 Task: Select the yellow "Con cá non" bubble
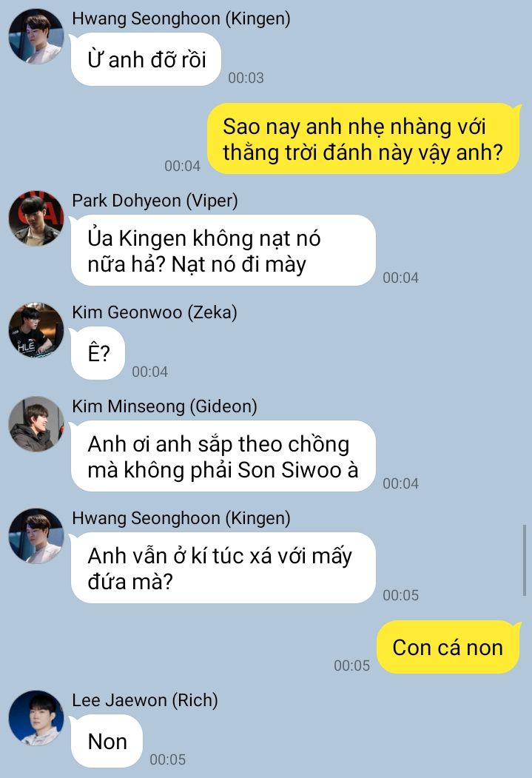[x=448, y=648]
